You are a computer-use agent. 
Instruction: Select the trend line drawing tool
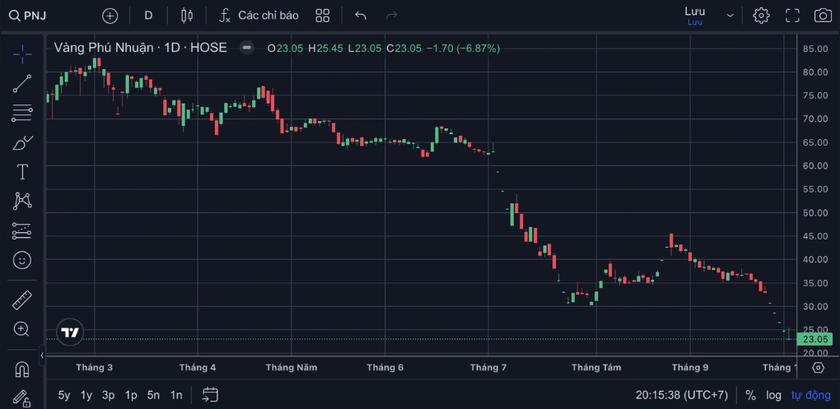tap(22, 84)
